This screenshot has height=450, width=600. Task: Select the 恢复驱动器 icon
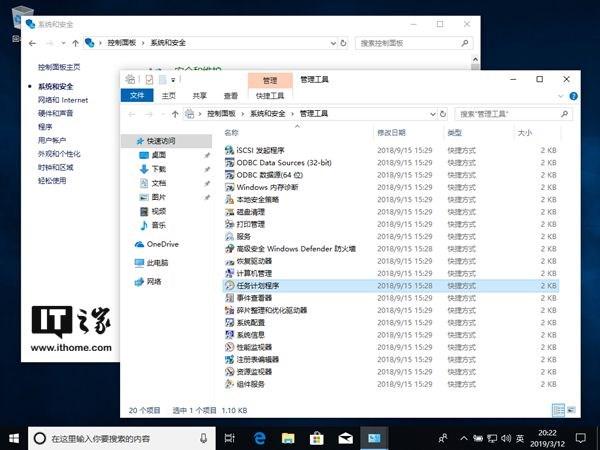(229, 261)
